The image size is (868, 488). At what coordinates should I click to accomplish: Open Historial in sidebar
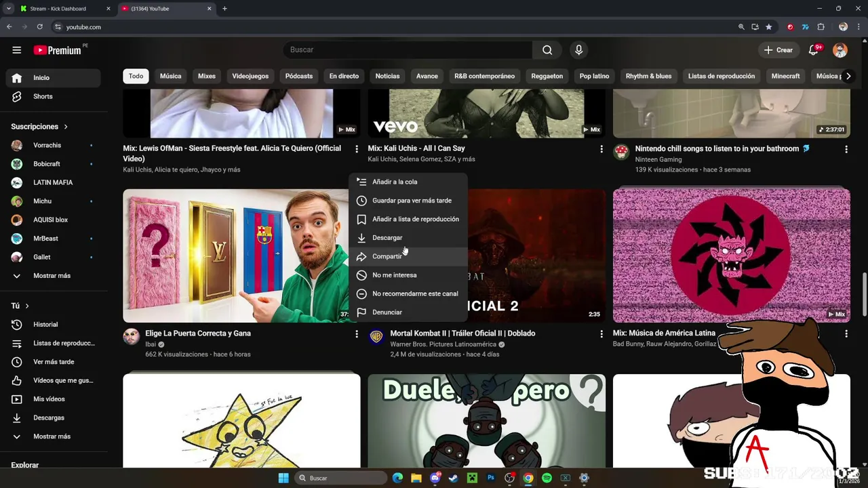(x=53, y=325)
